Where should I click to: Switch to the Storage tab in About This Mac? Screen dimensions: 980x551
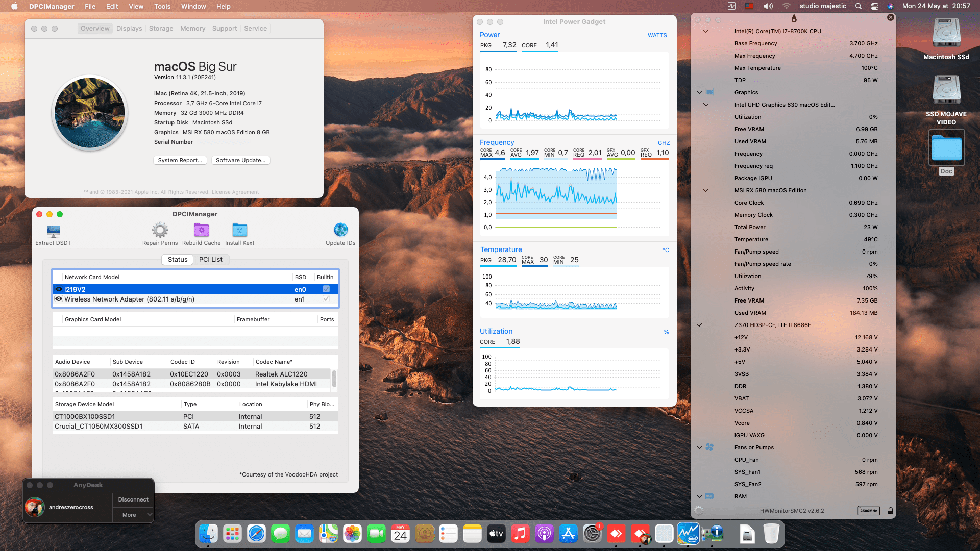[x=161, y=29]
